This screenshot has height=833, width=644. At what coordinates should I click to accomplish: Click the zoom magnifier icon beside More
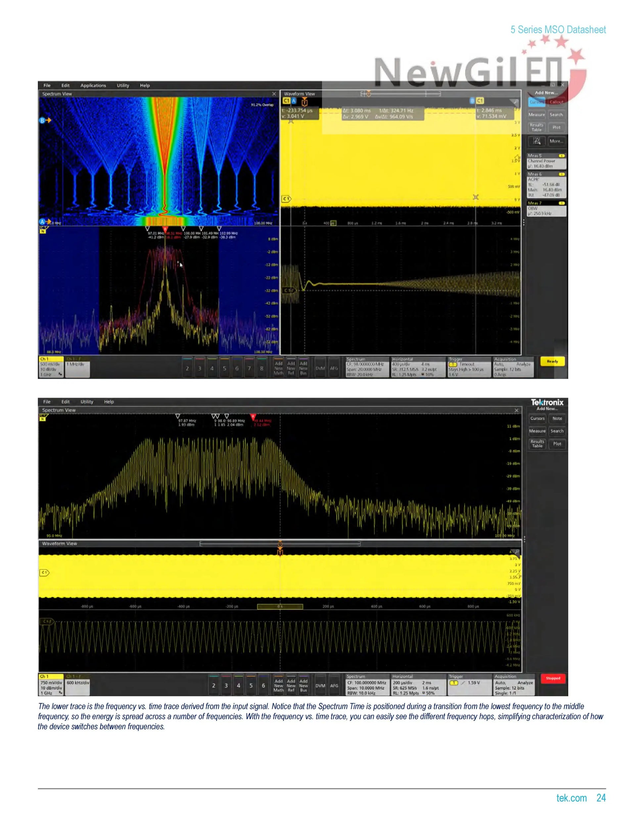[x=537, y=141]
